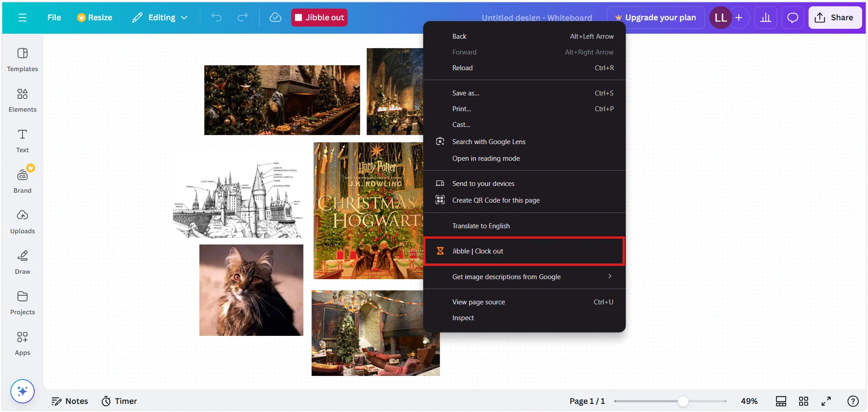The image size is (868, 412).
Task: Select Send to your devices
Action: tap(524, 184)
